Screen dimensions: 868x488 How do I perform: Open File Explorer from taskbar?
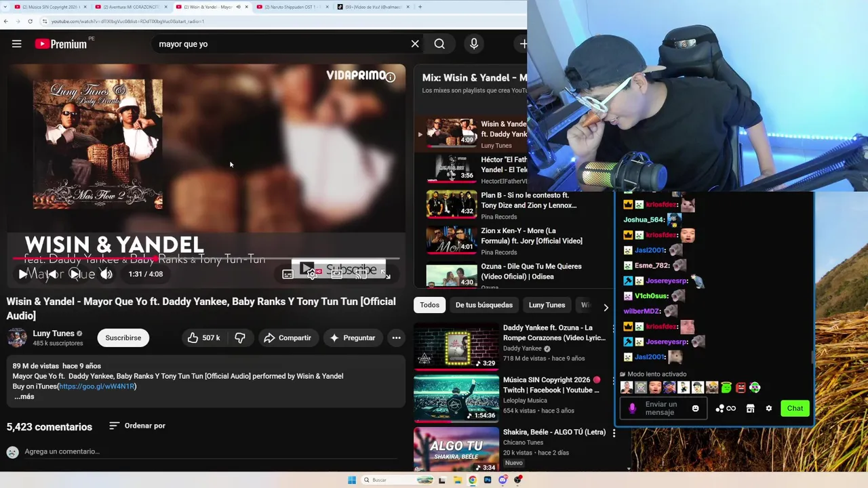458,480
